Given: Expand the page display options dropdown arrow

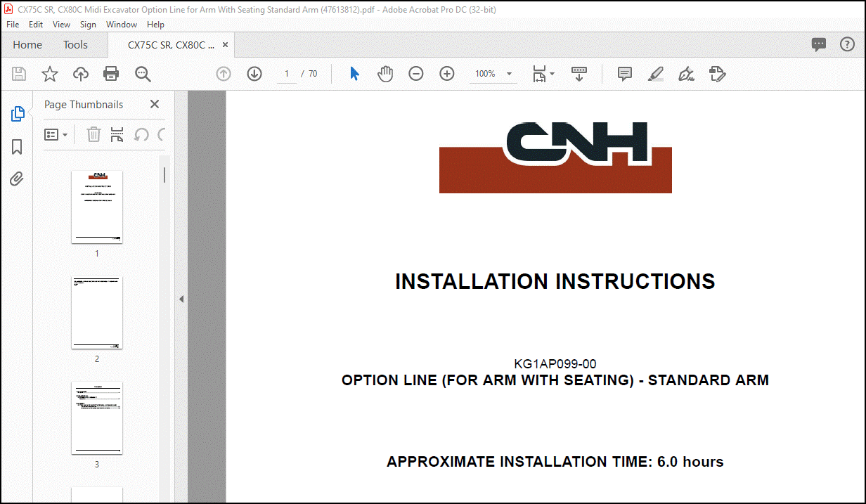Looking at the screenshot, I should coord(552,74).
